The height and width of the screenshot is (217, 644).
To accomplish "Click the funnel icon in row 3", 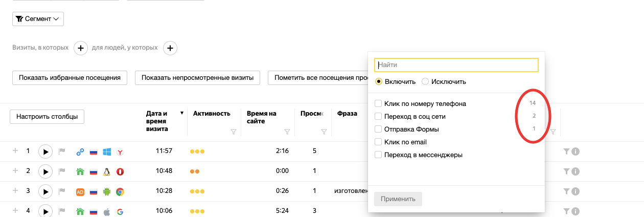I will [566, 191].
